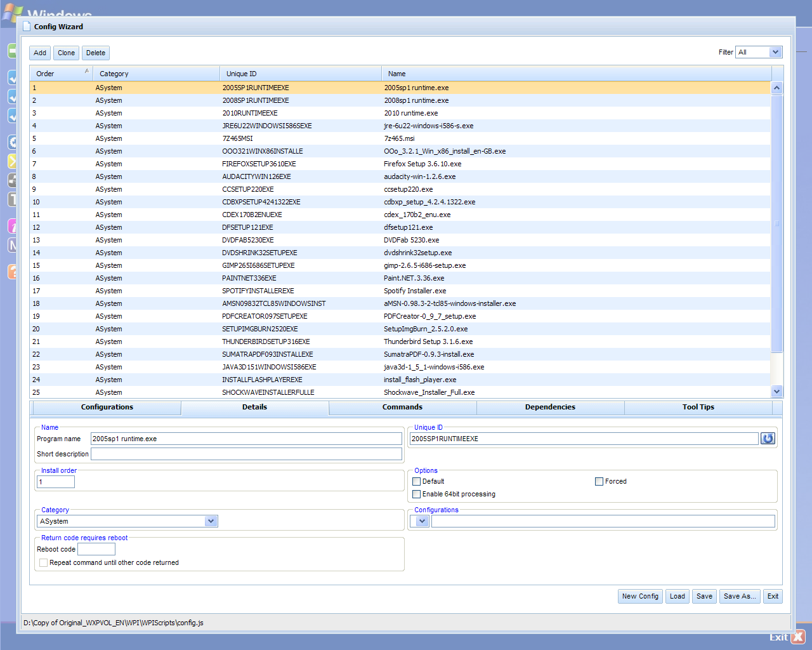Viewport: 812px width, 650px height.
Task: Select the row 'audacity-win-1.2.6.exe'
Action: (x=400, y=176)
